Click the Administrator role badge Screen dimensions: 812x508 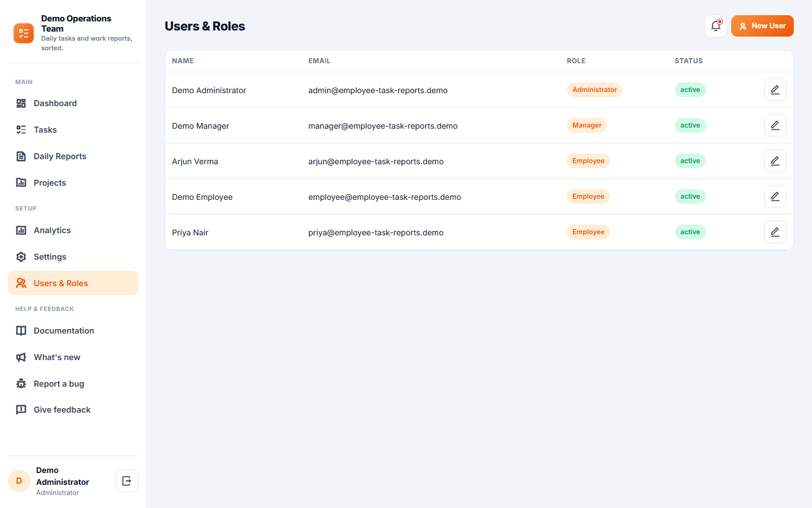594,90
